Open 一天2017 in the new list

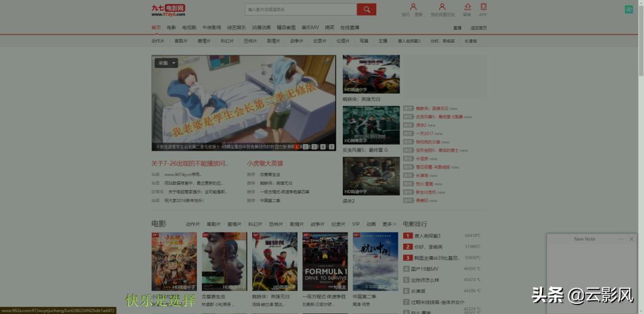tap(425, 133)
